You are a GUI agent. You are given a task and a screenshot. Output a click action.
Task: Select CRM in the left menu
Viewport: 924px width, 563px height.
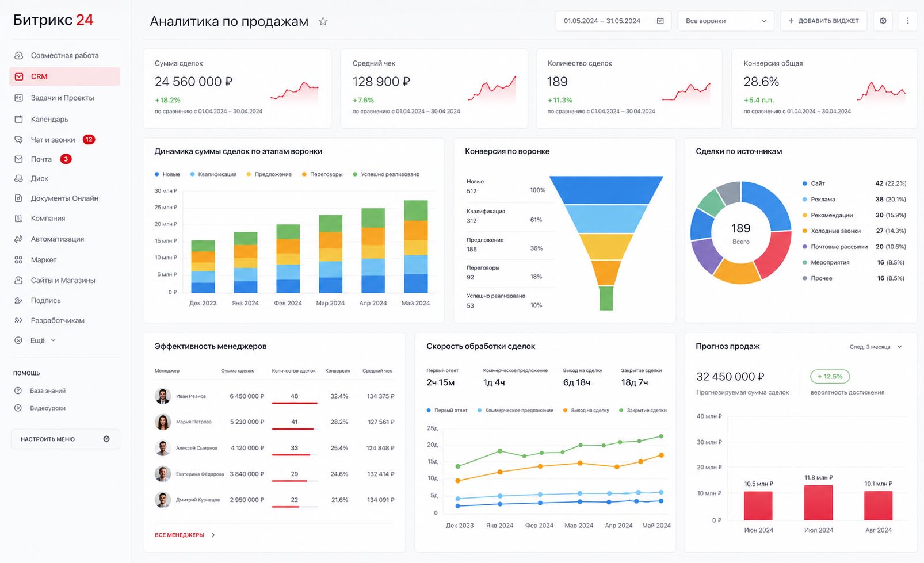(64, 76)
